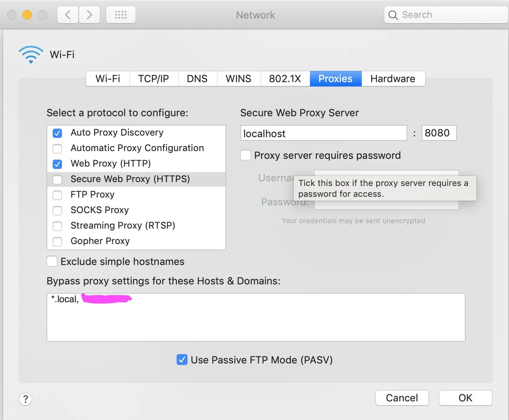
Task: Open help with the question mark button
Action: coord(26,399)
